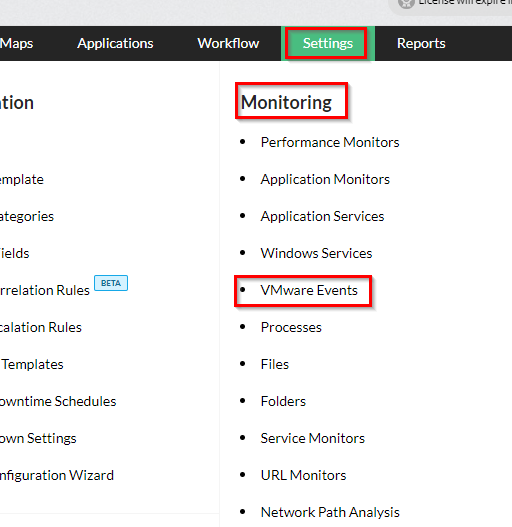Open the Files monitoring link
The image size is (512, 527).
[275, 364]
